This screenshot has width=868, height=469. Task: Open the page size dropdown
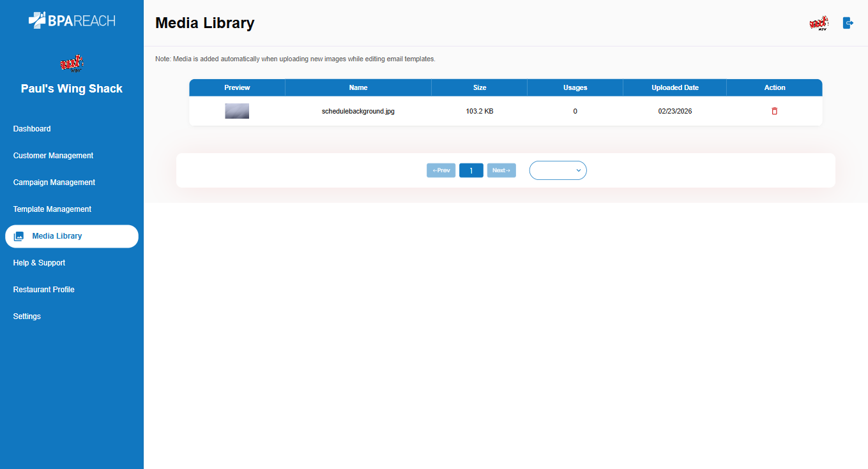(x=558, y=170)
